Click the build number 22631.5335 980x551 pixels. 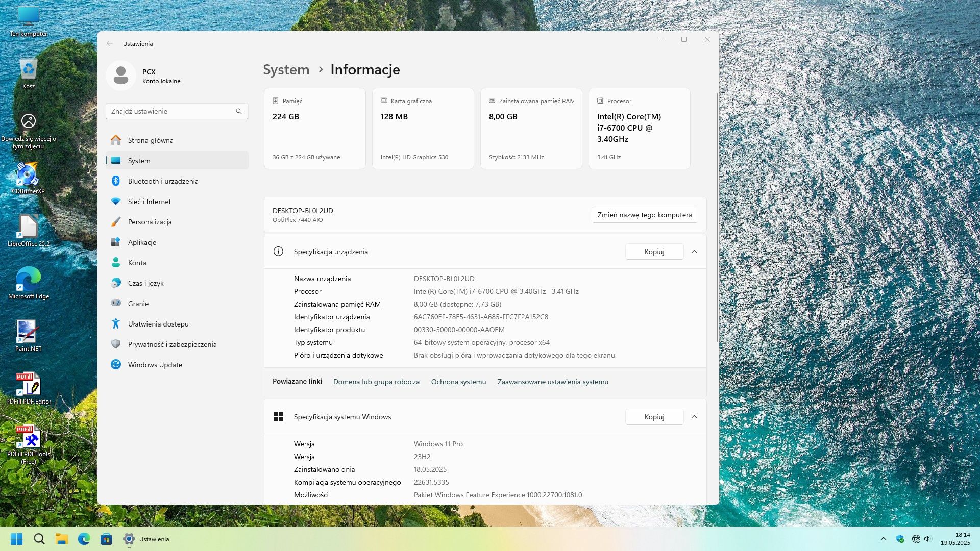pyautogui.click(x=431, y=482)
